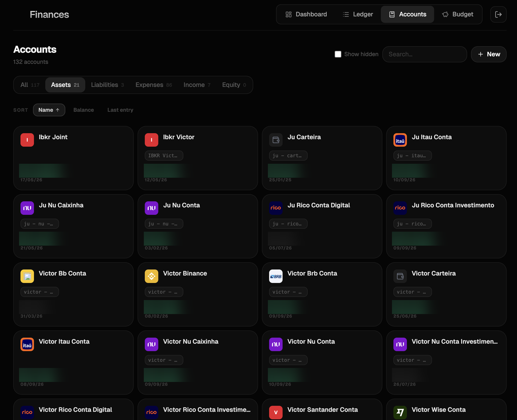Screen dimensions: 517x420
Task: Click the 26/07/26 date on Victor Nu Conta Investimento
Action: [x=405, y=384]
